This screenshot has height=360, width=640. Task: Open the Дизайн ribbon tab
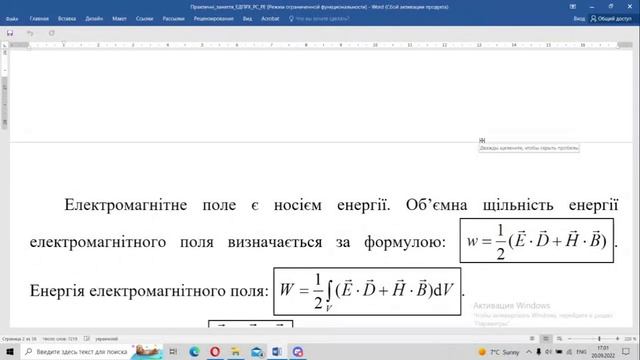pyautogui.click(x=94, y=19)
